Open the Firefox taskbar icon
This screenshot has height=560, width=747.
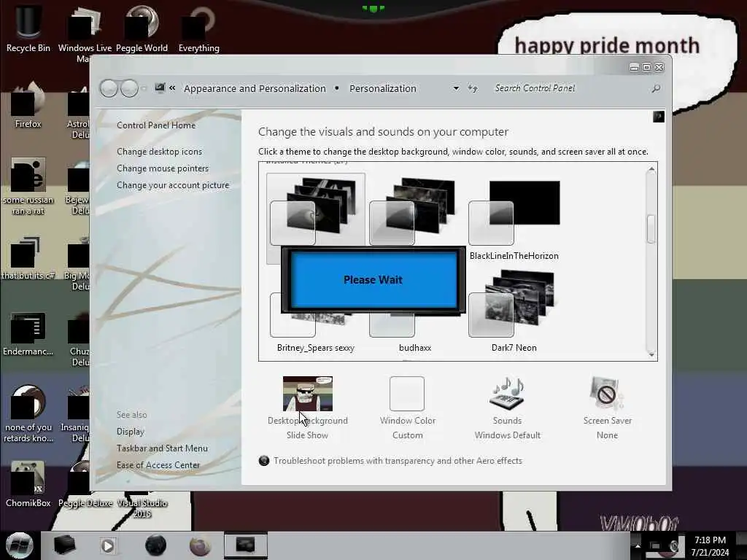click(x=200, y=545)
